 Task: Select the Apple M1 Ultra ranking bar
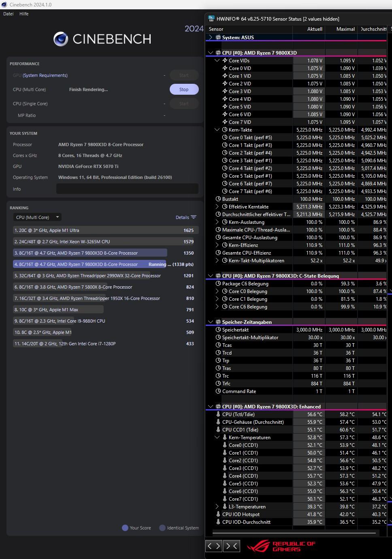[106, 230]
